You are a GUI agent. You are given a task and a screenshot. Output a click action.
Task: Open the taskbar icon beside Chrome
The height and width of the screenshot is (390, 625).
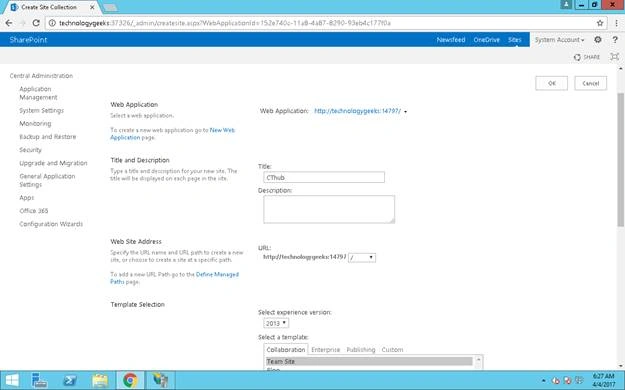coord(160,380)
